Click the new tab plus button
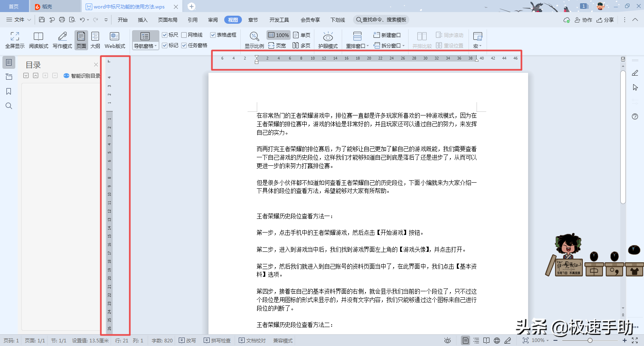 tap(192, 6)
